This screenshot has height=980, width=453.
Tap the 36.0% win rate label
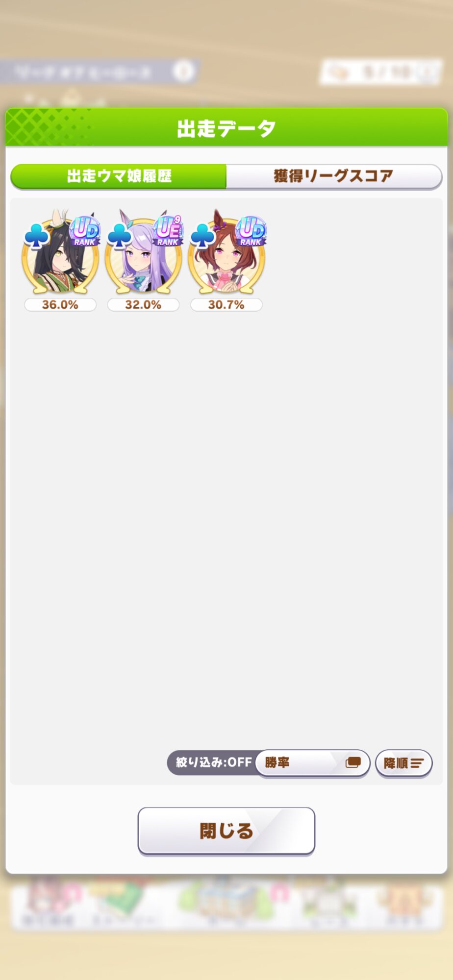[x=60, y=305]
